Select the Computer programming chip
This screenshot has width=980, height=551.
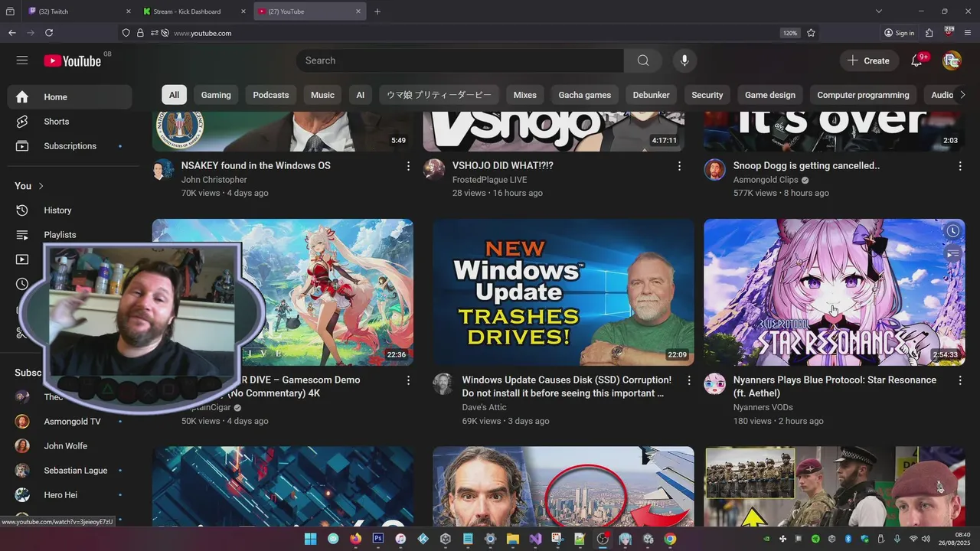[863, 95]
